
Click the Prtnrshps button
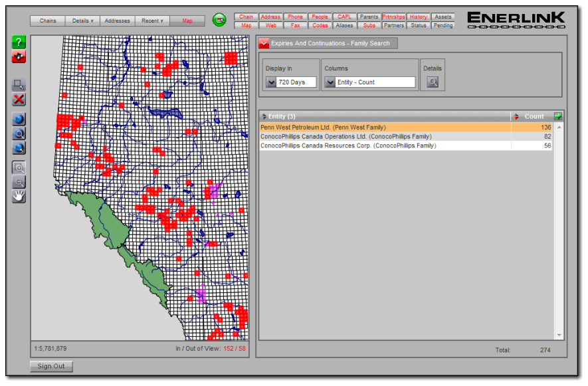click(393, 17)
